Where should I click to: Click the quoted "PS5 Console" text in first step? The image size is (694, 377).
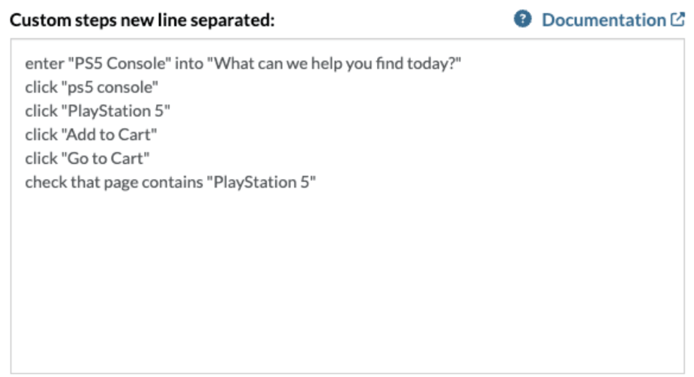[x=120, y=63]
